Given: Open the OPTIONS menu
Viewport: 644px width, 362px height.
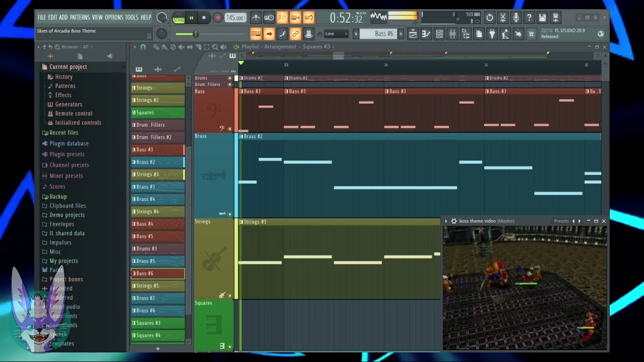Looking at the screenshot, I should coord(114,18).
